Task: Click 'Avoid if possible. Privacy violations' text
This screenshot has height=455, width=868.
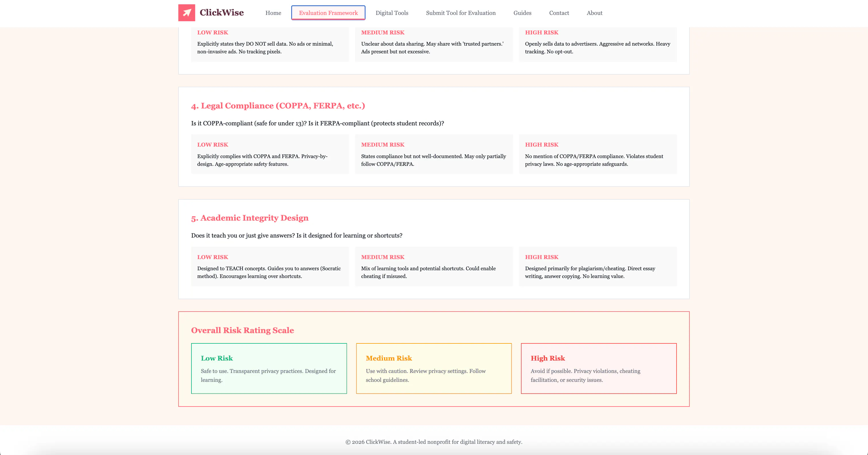Action: [585, 376]
